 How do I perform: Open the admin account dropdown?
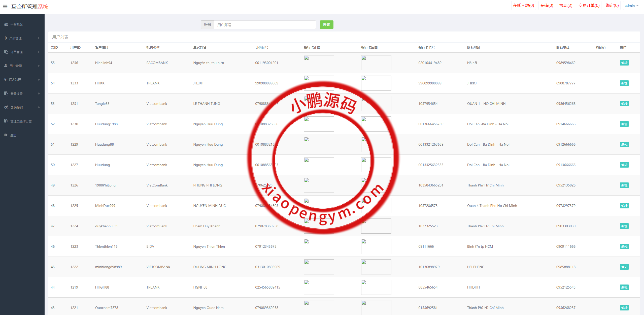click(631, 6)
